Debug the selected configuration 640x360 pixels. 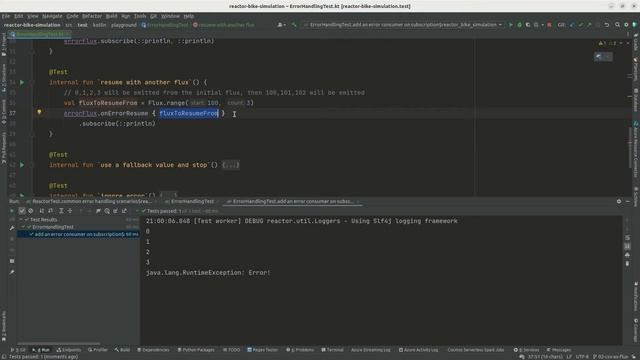coord(520,25)
